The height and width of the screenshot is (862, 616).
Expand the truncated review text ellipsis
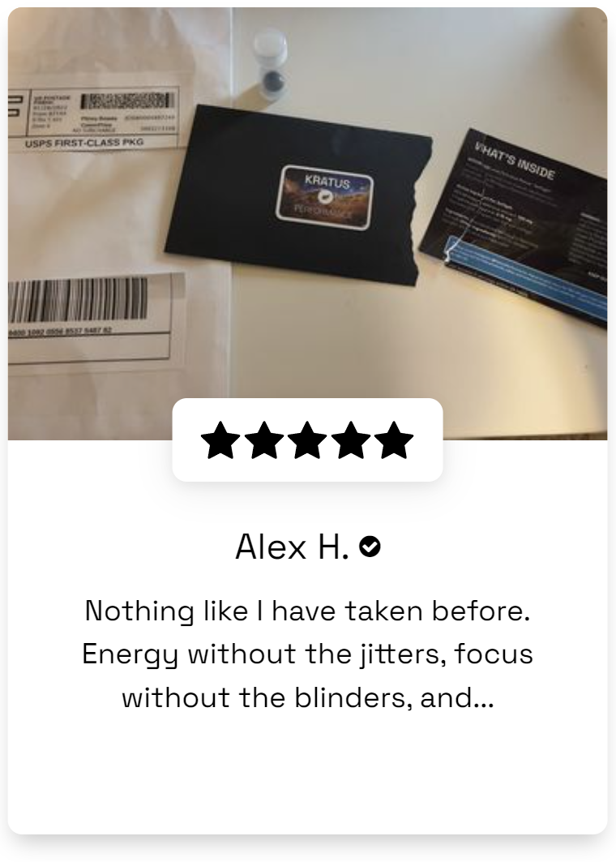tap(484, 698)
